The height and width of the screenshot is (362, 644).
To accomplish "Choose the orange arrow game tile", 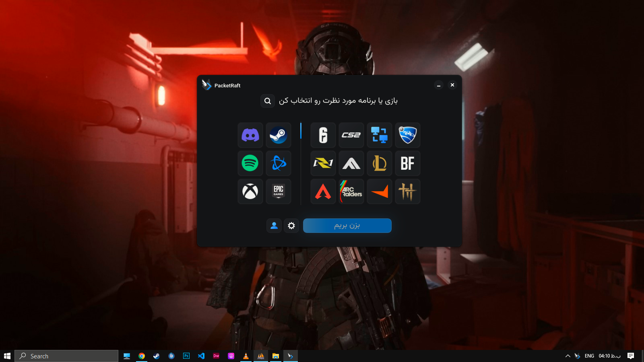I will (380, 191).
